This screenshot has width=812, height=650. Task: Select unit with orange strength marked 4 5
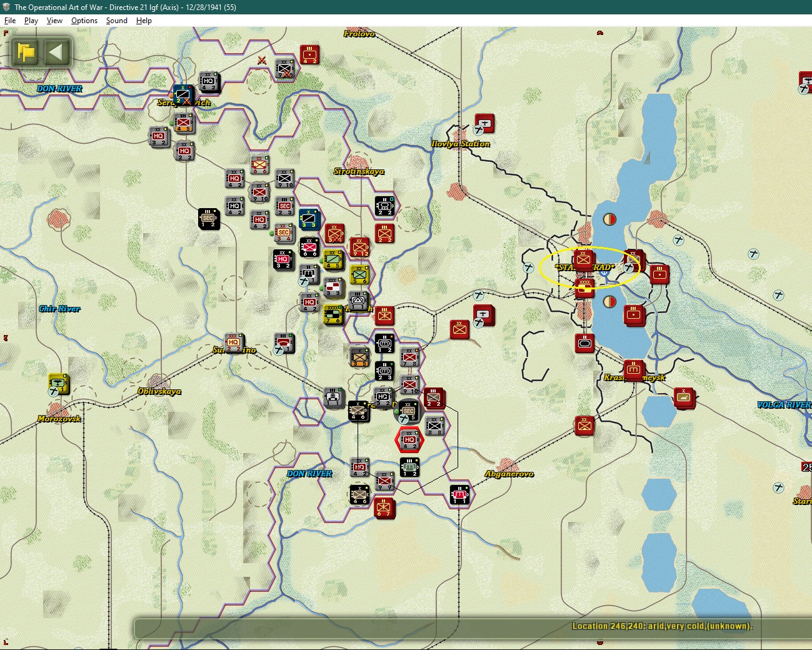(x=184, y=122)
